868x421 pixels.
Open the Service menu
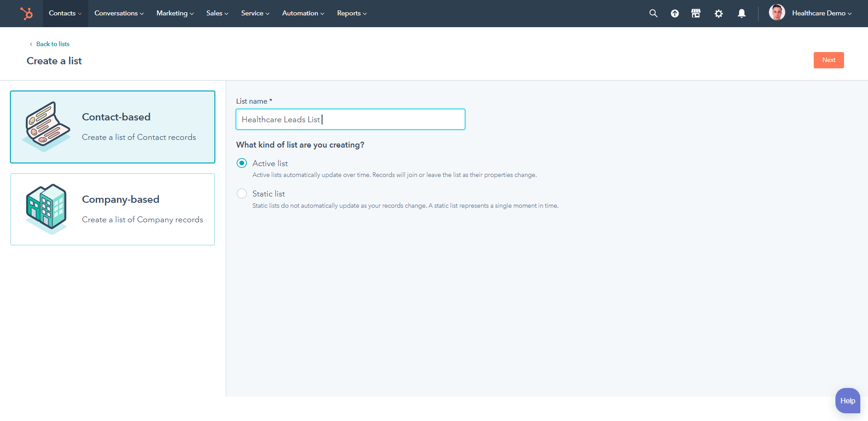click(x=255, y=13)
